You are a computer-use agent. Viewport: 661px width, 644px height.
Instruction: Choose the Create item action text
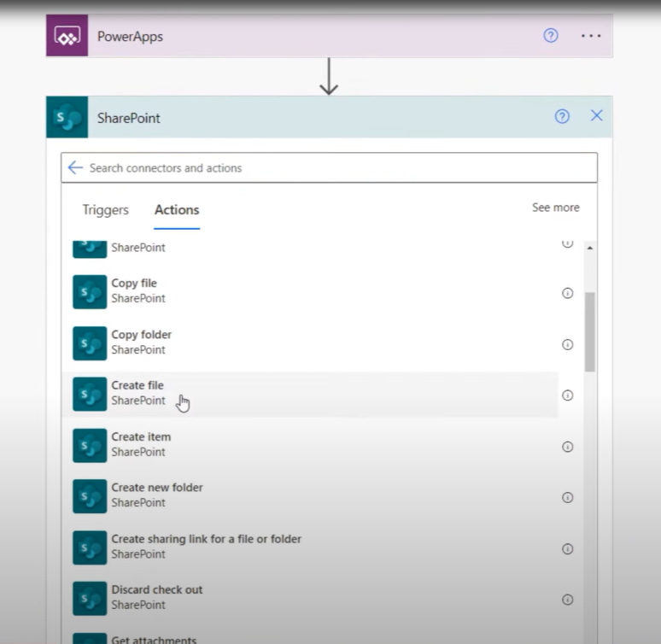pos(141,436)
